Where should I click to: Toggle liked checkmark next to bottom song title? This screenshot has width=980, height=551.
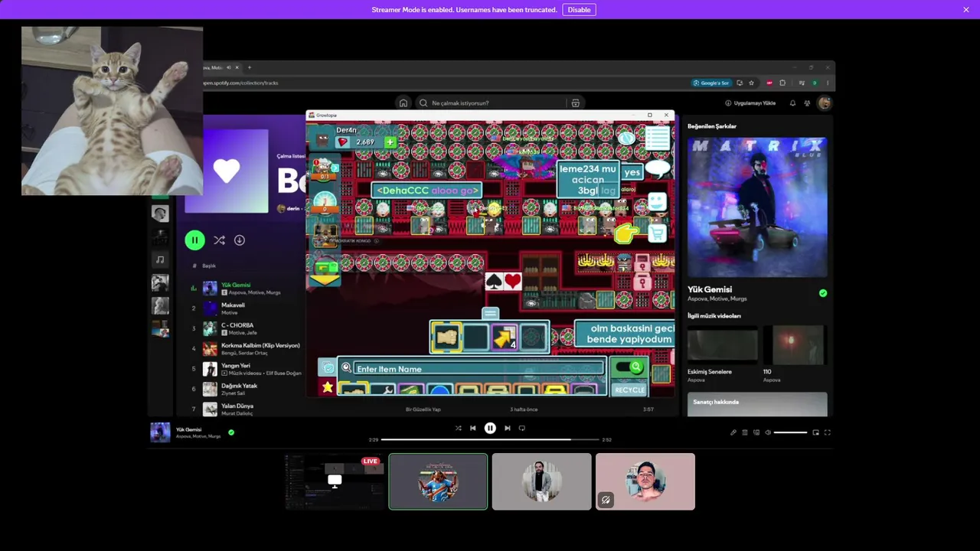(231, 432)
